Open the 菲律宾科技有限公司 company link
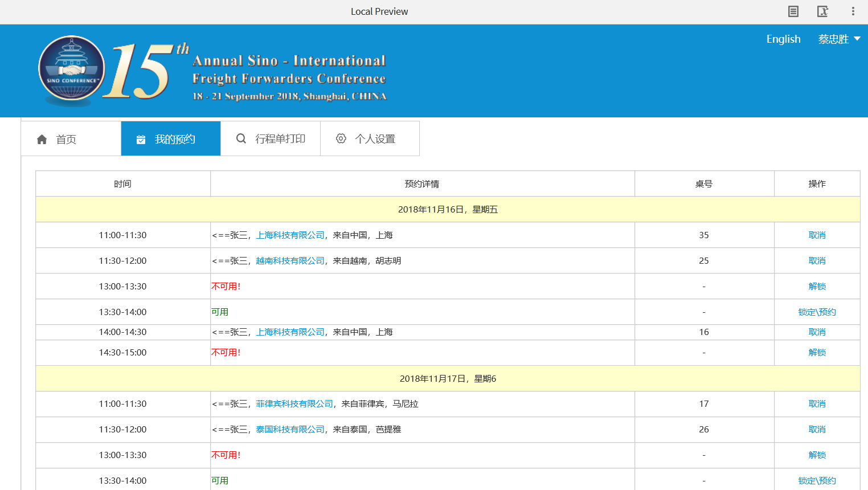 pos(294,404)
